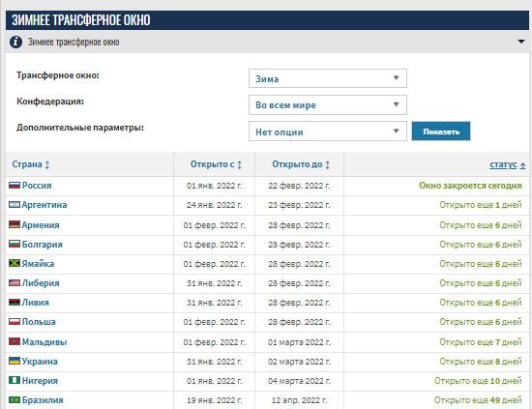Click the date 22 февр. 2022 г.

(299, 186)
